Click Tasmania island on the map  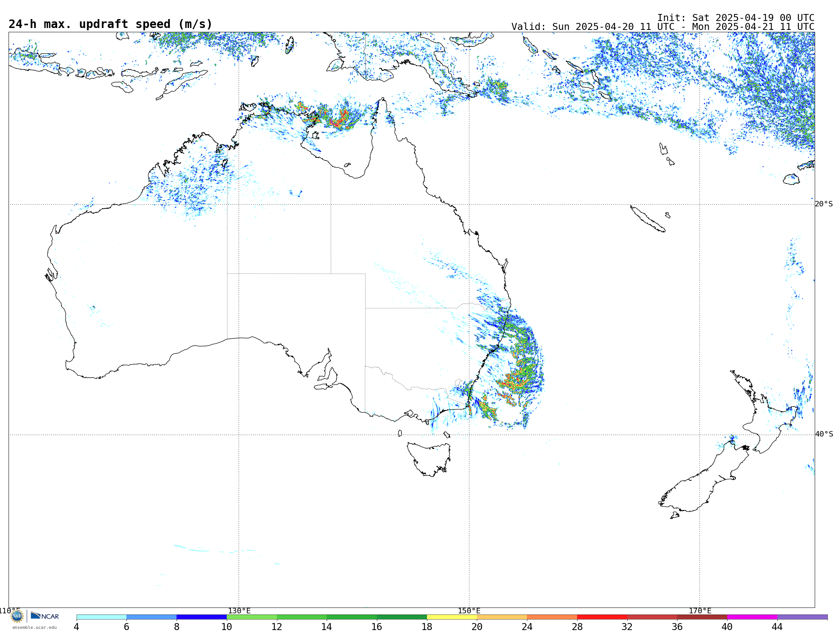[429, 459]
